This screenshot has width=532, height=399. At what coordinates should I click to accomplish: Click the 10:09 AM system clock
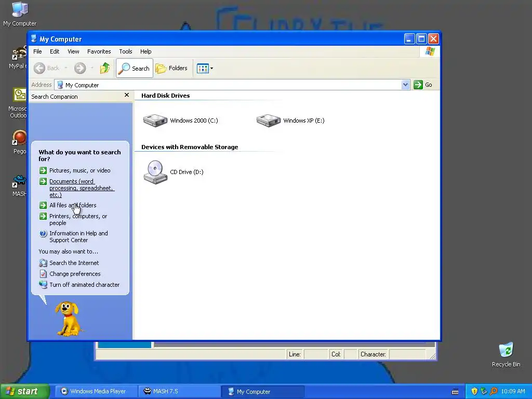click(513, 391)
